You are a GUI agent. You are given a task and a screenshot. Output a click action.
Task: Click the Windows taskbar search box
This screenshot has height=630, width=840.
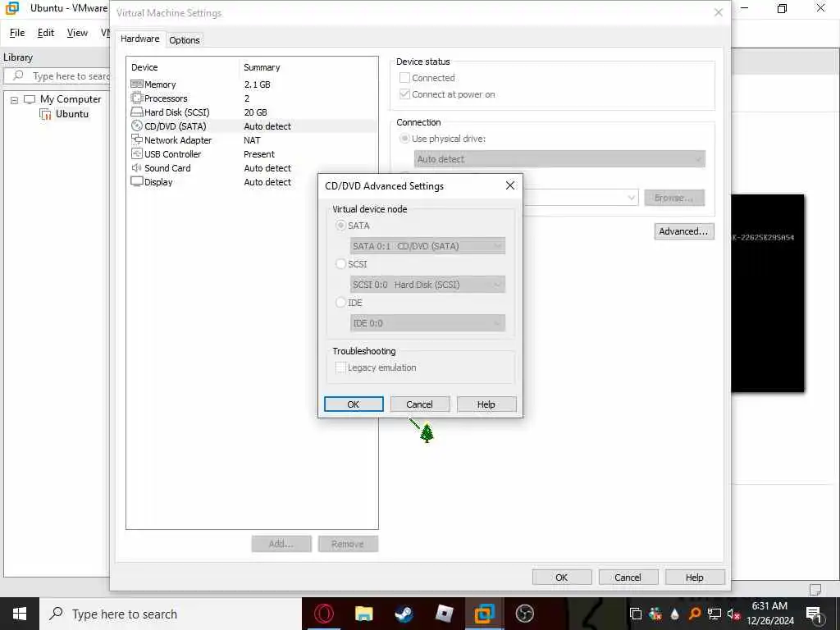171,614
